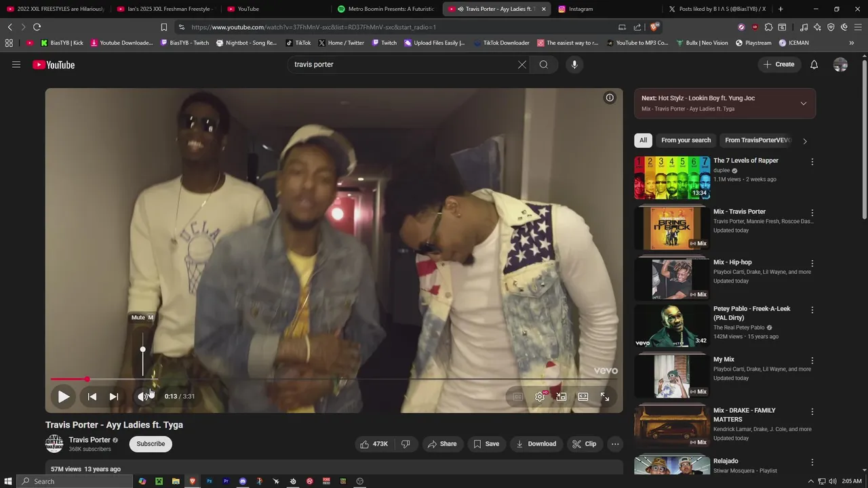Skip to the next video

pyautogui.click(x=114, y=396)
